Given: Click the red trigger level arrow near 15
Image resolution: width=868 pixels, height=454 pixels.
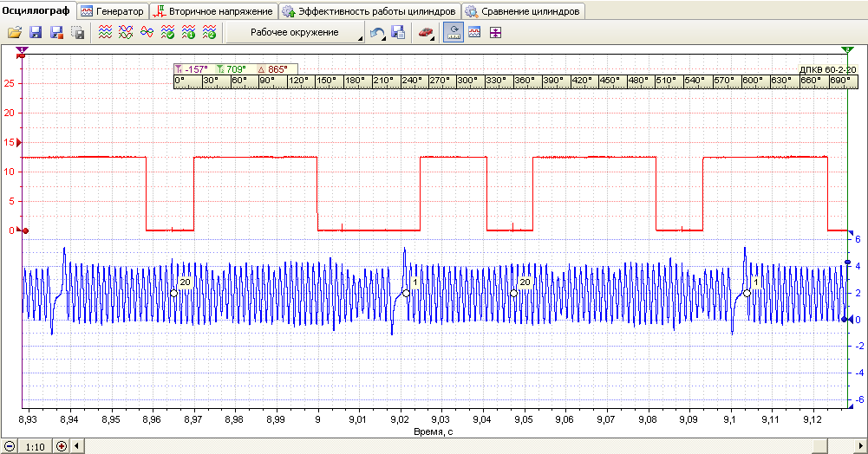Looking at the screenshot, I should tap(19, 143).
